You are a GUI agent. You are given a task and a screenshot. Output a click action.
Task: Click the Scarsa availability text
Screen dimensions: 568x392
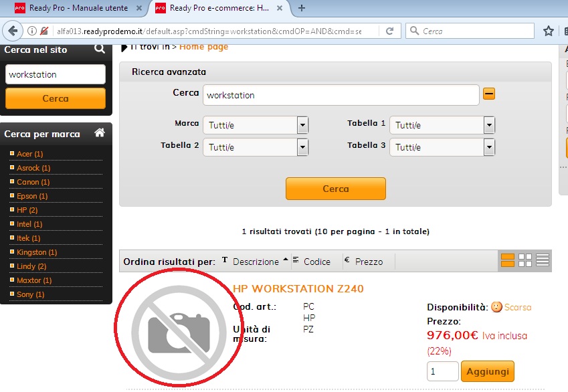(x=518, y=307)
